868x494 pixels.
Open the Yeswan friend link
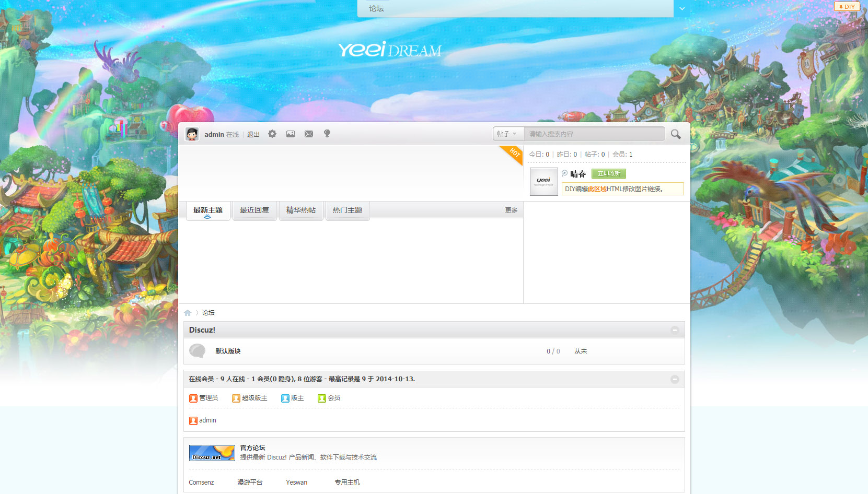pyautogui.click(x=296, y=483)
